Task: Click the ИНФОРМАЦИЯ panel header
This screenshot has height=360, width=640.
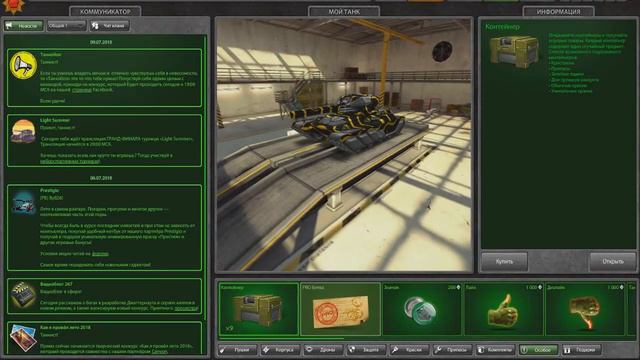Action: (x=558, y=11)
